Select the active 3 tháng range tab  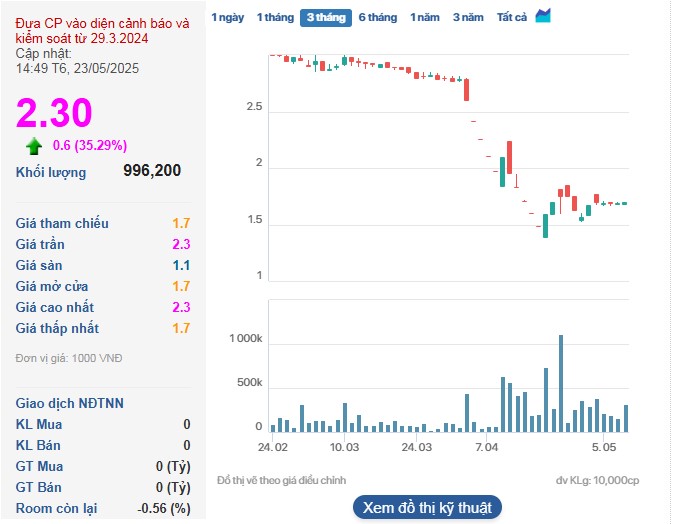pyautogui.click(x=325, y=18)
